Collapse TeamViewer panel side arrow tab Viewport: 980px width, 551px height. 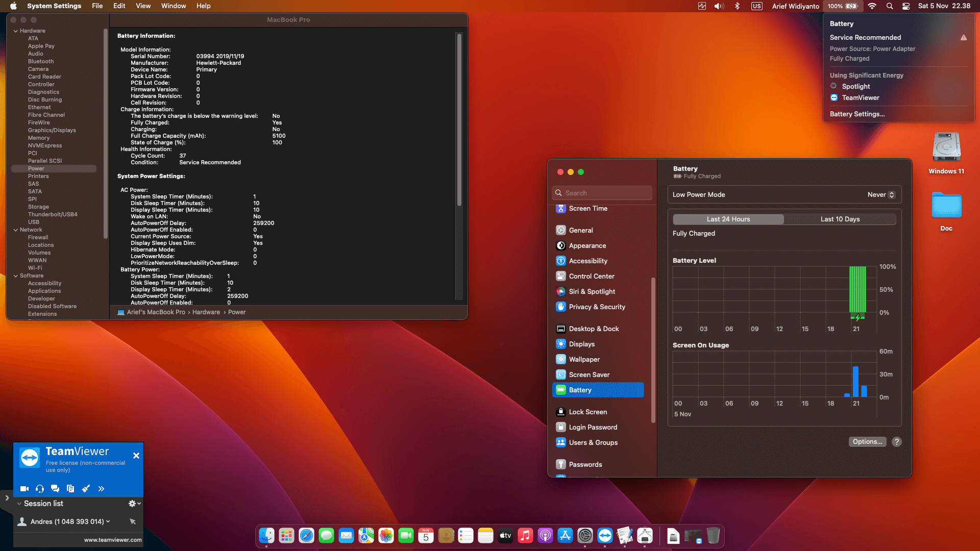tap(7, 498)
